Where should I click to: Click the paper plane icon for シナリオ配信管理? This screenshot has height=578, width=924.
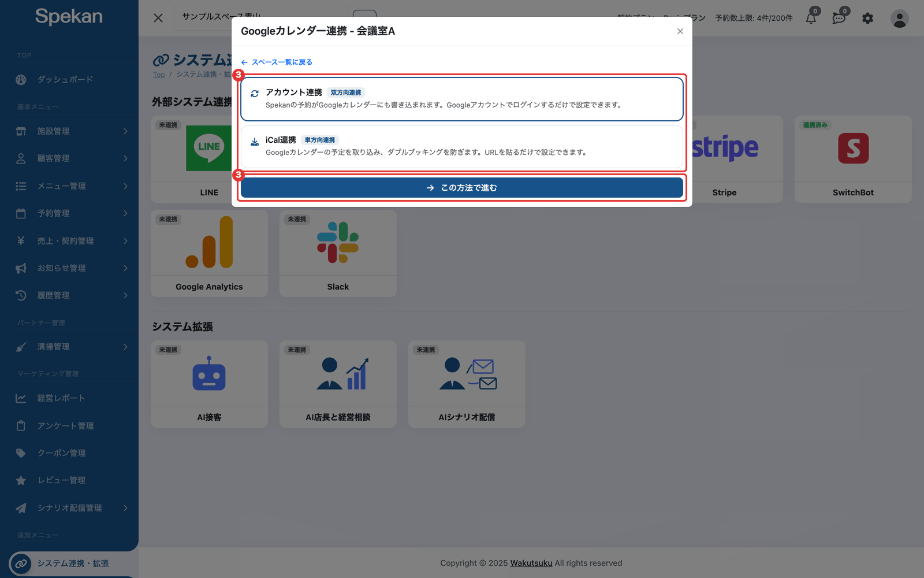[x=21, y=508]
